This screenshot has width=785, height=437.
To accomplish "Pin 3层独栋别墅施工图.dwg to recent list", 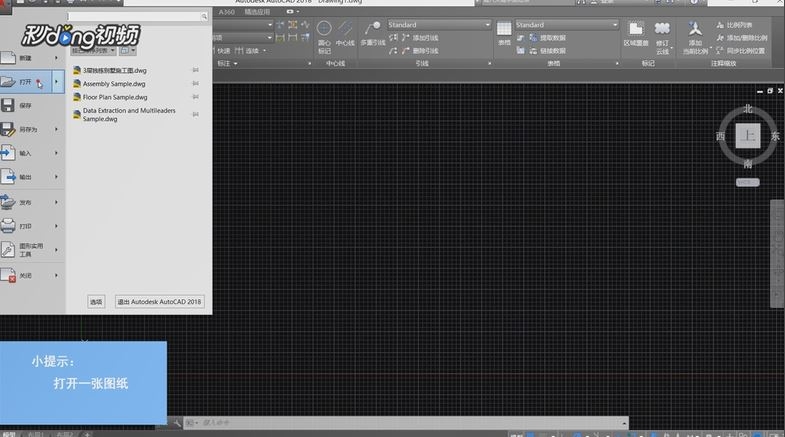I will click(196, 71).
